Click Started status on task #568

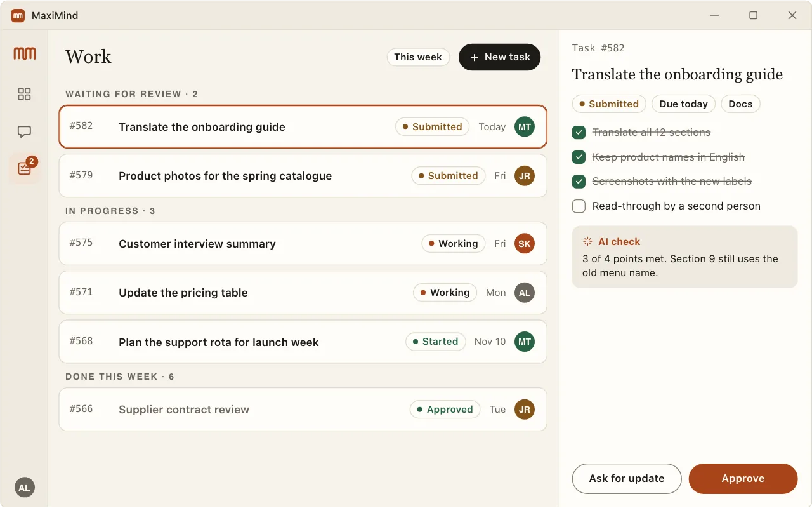pos(435,342)
